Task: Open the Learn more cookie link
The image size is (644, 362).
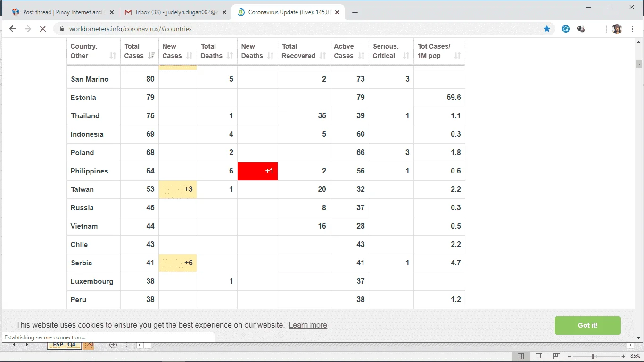Action: coord(308,325)
